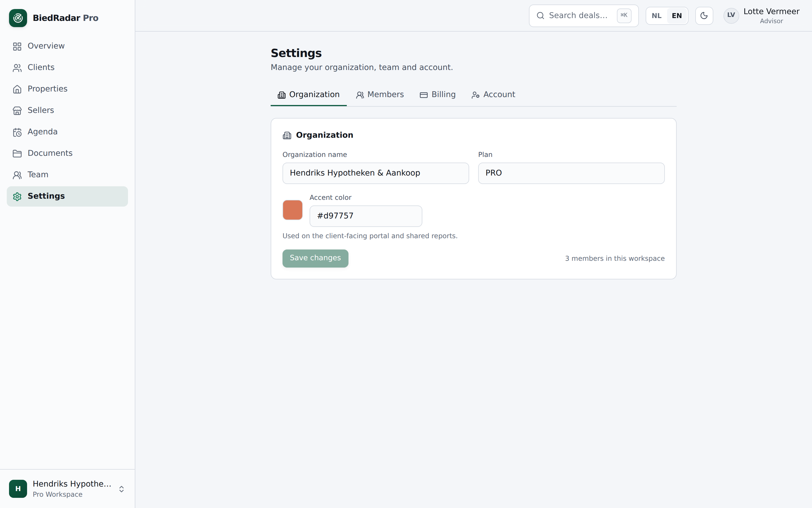Screen dimensions: 812x508
Task: Navigate to Sellers
Action: pyautogui.click(x=67, y=111)
